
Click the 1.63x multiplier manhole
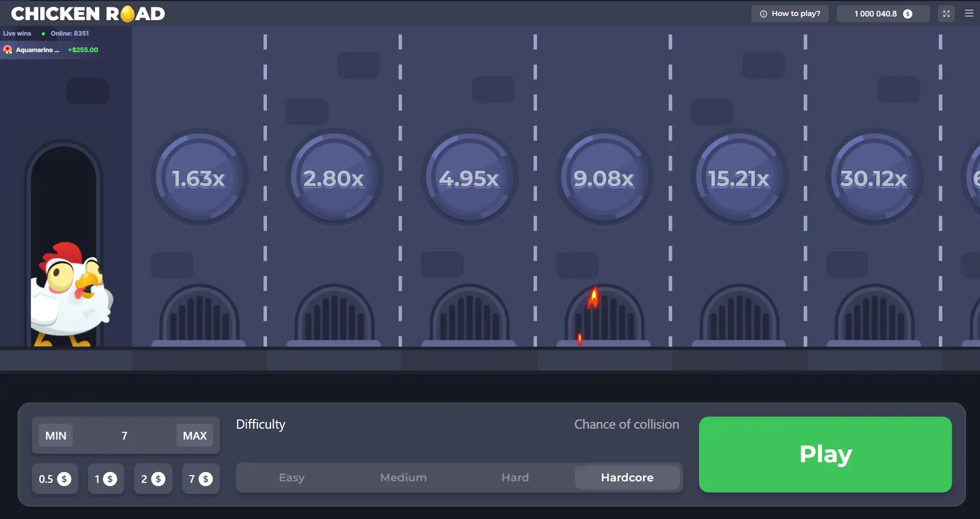tap(199, 177)
